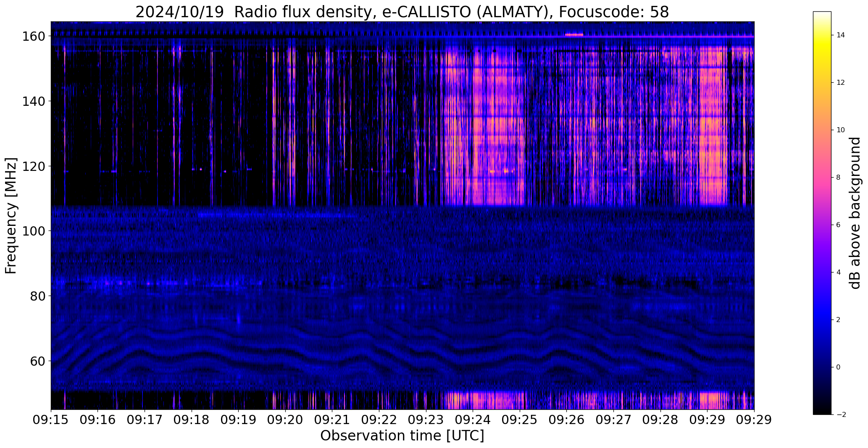Click the 09:15 time tick label
The image size is (868, 448).
pos(51,420)
